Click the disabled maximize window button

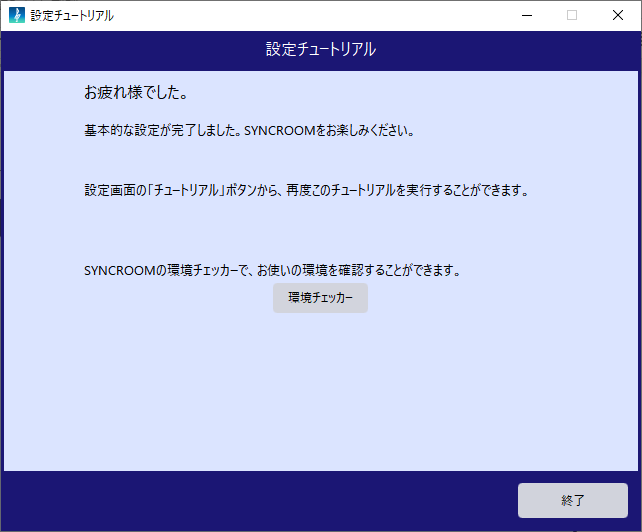[x=572, y=16]
